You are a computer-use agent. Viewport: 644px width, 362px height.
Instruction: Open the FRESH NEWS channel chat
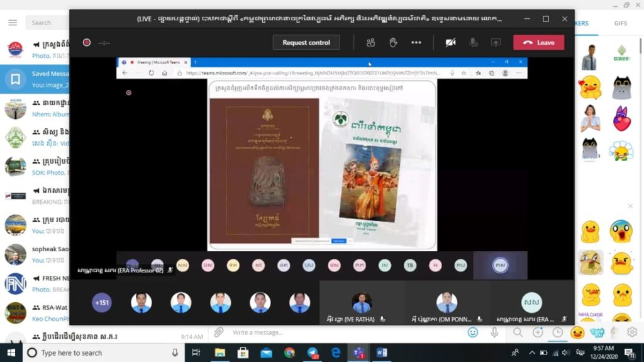pyautogui.click(x=35, y=283)
